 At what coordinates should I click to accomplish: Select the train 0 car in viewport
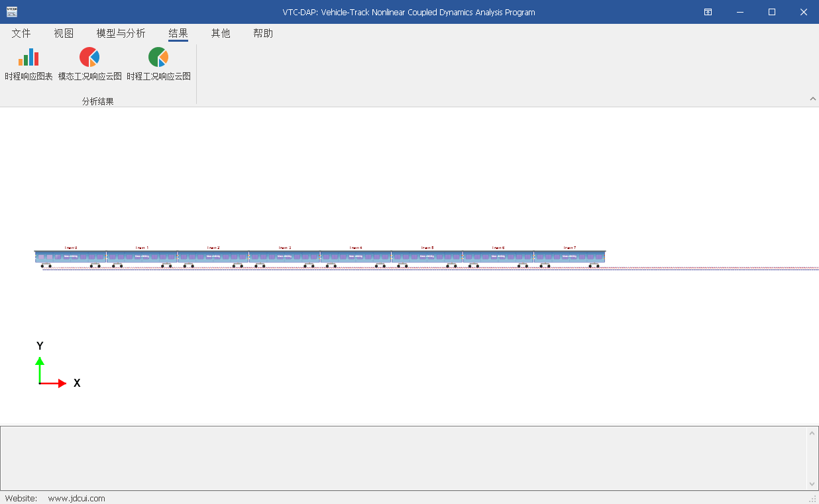70,256
